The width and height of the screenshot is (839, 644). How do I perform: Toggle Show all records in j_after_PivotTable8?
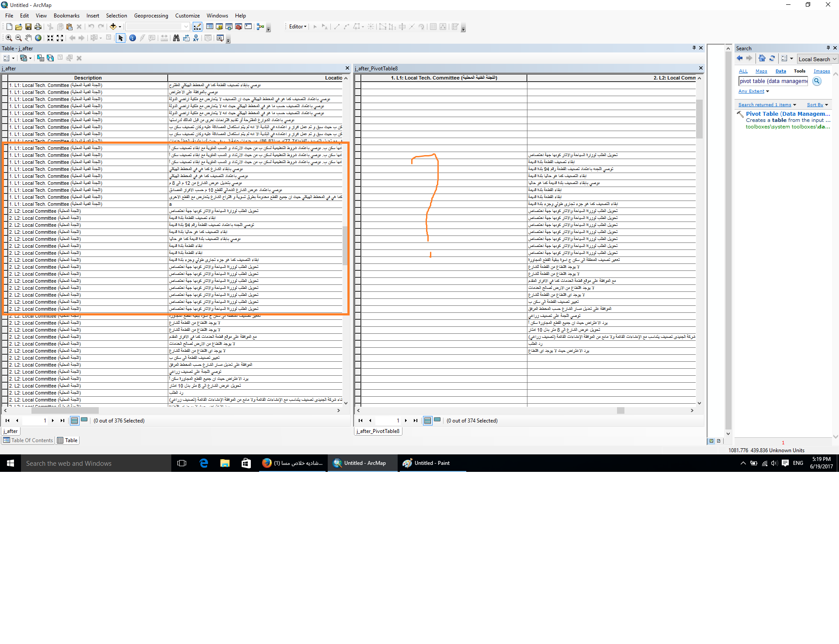tap(427, 420)
